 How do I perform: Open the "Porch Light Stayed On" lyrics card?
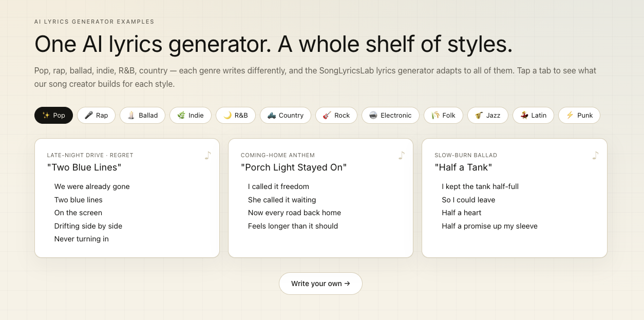(x=320, y=198)
